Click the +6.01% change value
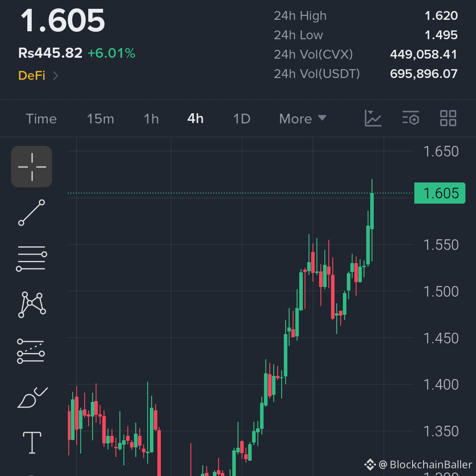 pyautogui.click(x=112, y=53)
